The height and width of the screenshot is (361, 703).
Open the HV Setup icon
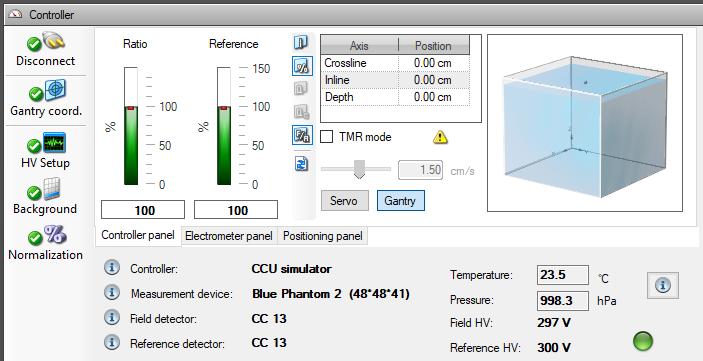coord(54,143)
